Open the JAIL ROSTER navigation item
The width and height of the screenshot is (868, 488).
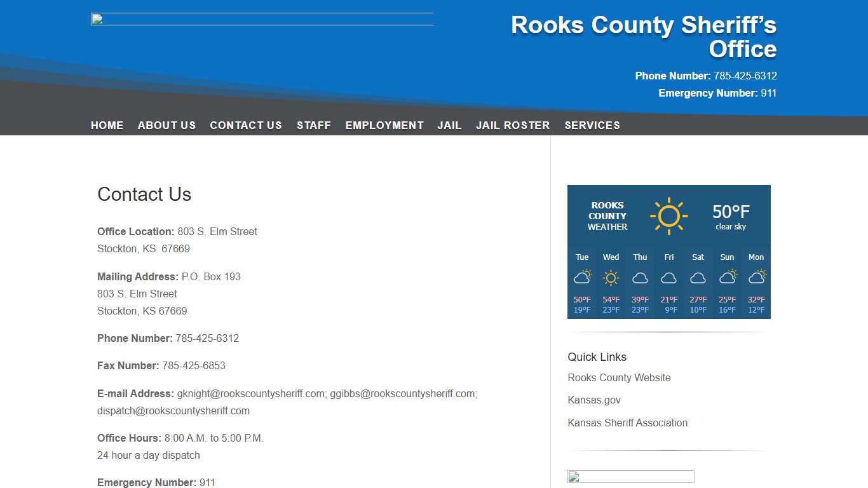(x=513, y=125)
